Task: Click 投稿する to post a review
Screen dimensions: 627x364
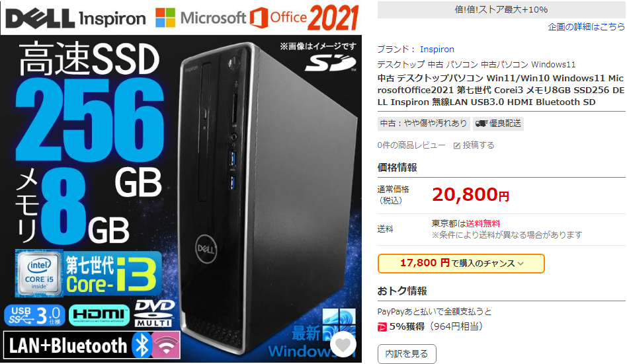Action: 478,145
